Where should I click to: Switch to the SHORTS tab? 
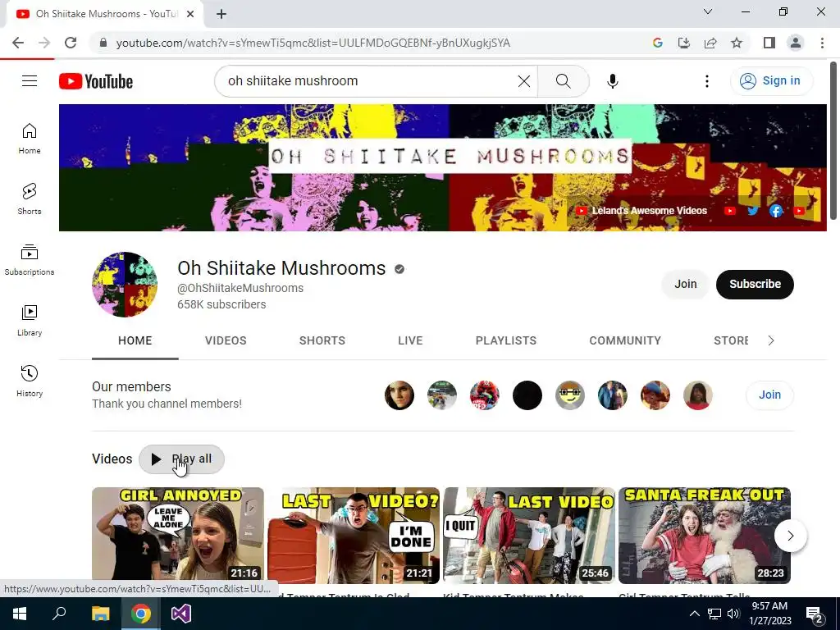[x=322, y=340]
